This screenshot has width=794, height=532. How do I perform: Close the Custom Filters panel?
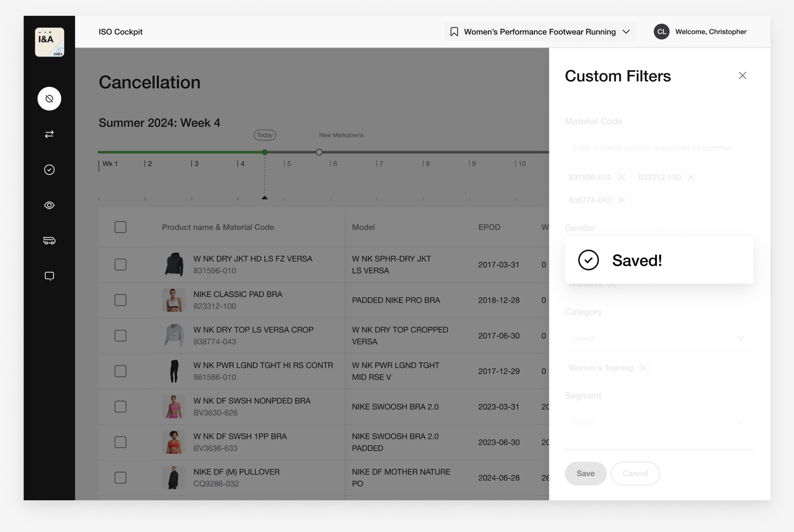(x=742, y=75)
